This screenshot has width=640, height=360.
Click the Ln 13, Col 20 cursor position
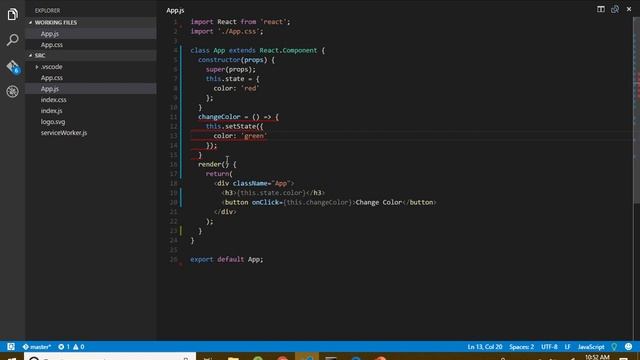tap(484, 347)
